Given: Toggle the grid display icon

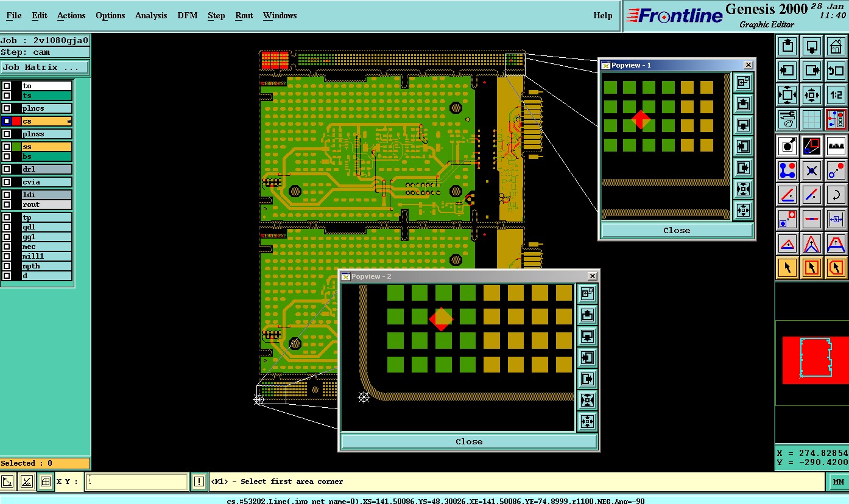Looking at the screenshot, I should pos(812,119).
